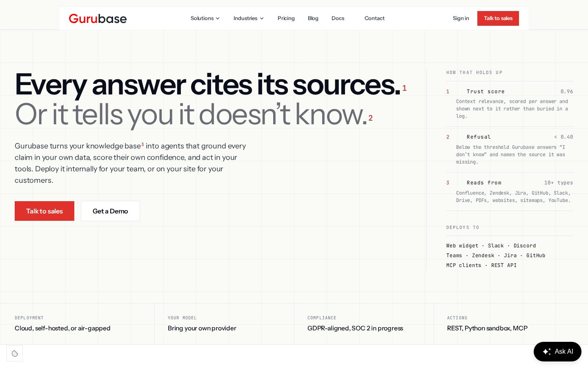This screenshot has height=368, width=588.
Task: Click the Sign in link
Action: click(x=461, y=18)
